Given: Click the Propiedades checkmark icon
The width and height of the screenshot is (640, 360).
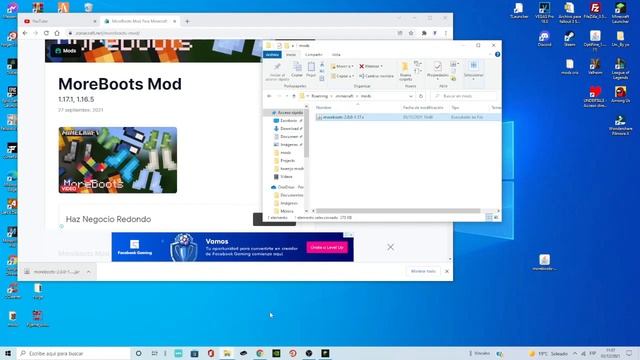Looking at the screenshot, I should click(437, 67).
